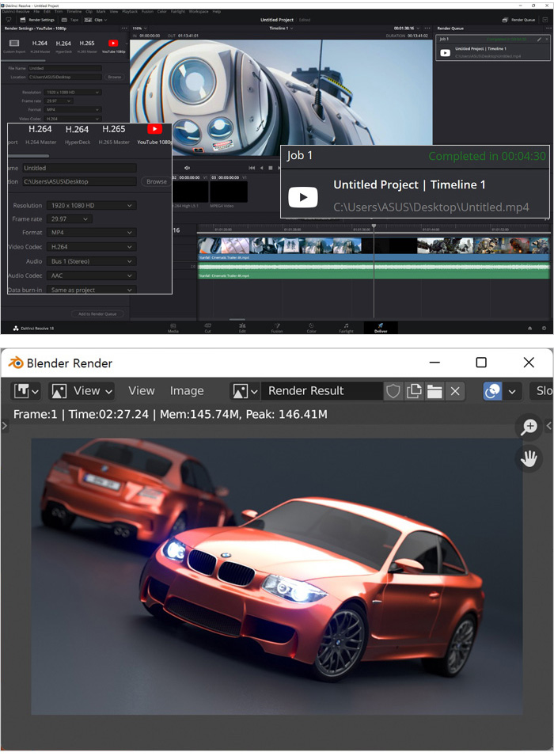Open the Data burn-in dropdown

(x=92, y=290)
